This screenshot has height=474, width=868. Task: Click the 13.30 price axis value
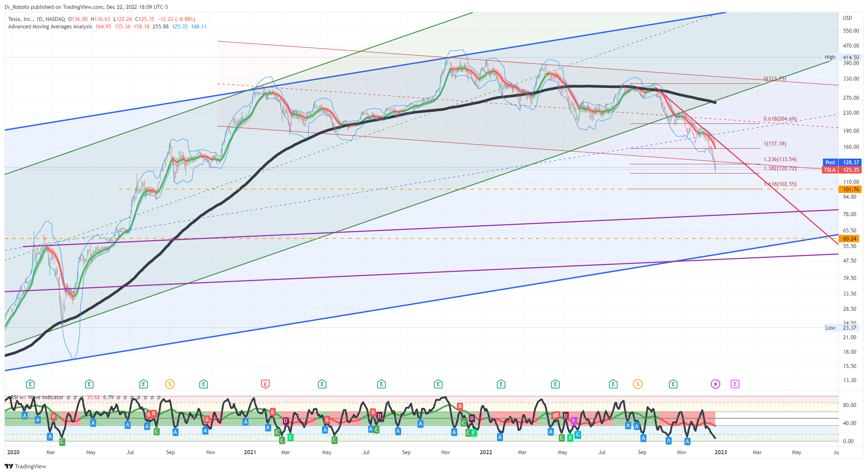[850, 380]
